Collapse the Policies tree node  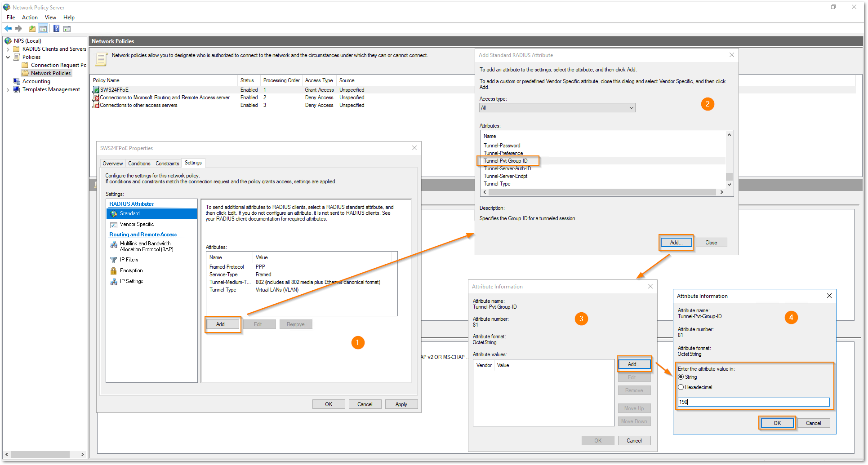click(x=8, y=57)
